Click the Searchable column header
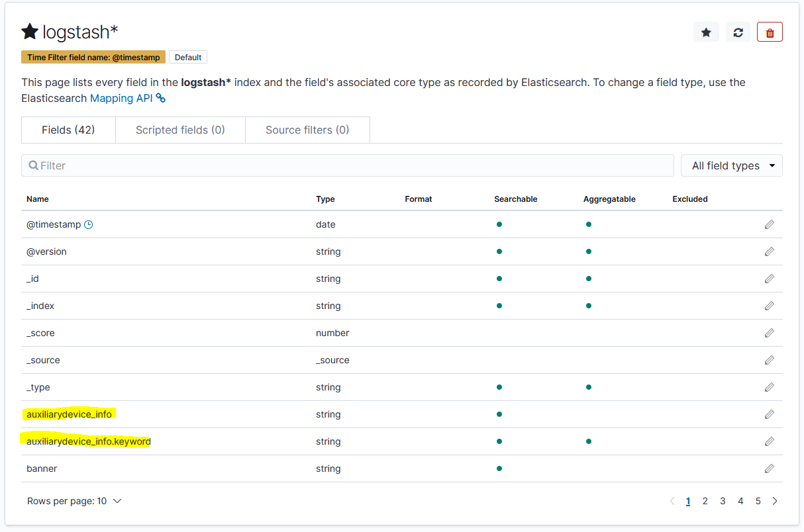 point(516,199)
